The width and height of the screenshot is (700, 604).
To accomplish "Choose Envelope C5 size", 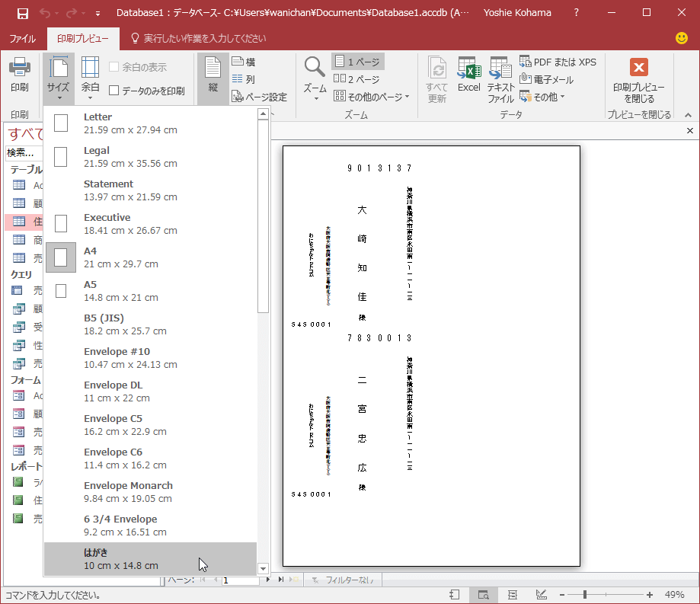I will (x=151, y=424).
